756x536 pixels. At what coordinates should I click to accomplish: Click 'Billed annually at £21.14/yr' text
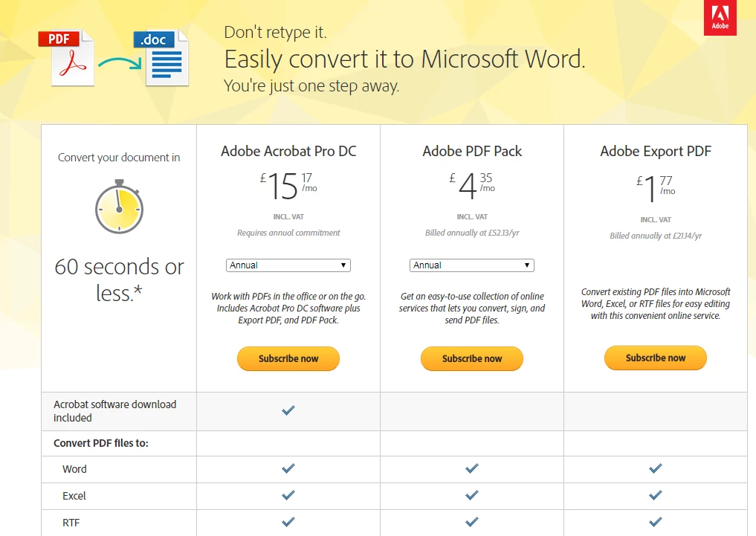point(656,236)
